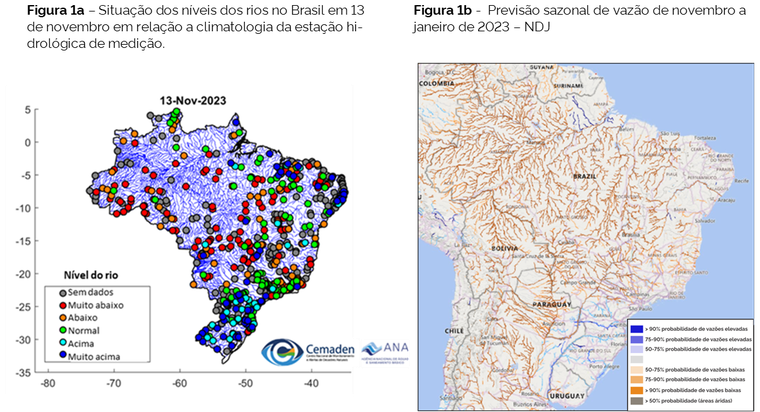Click the BOLIVIA country label
Image resolution: width=760 pixels, height=412 pixels.
click(504, 245)
